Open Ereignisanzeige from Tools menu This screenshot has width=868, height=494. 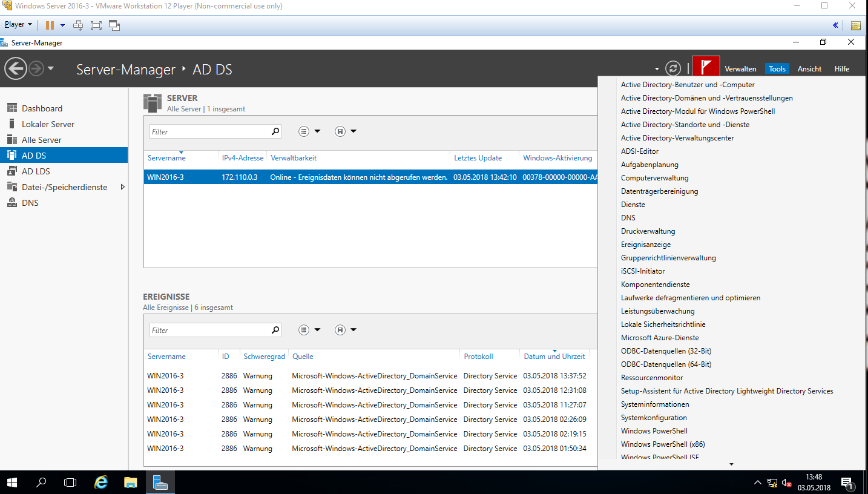tap(646, 245)
